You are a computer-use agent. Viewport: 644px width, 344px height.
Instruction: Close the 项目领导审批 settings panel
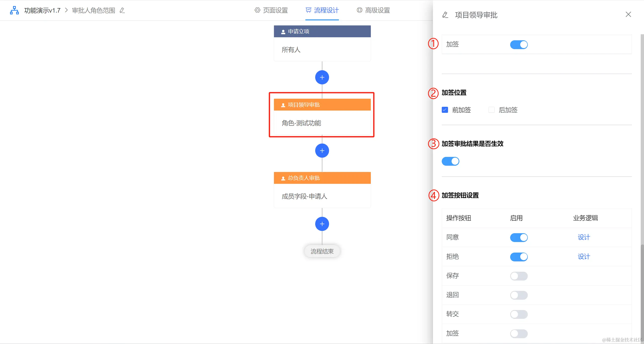point(628,14)
